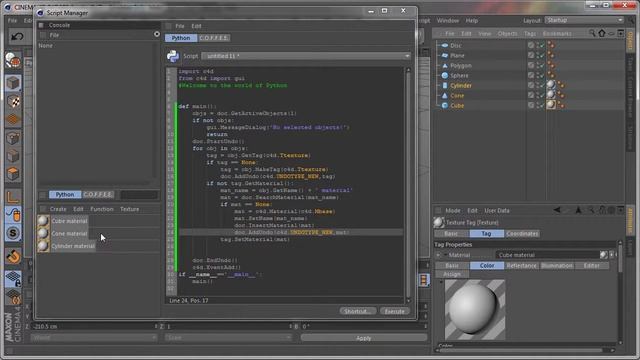Toggle the Sphere enabled green checkmark

coord(542,75)
